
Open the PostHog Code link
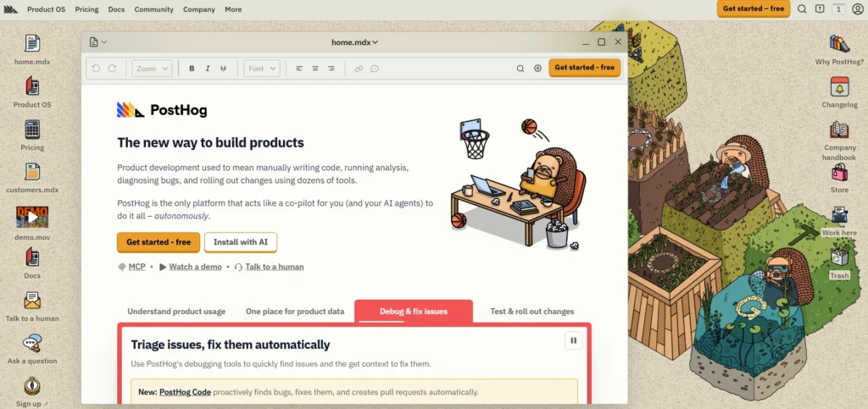click(185, 392)
